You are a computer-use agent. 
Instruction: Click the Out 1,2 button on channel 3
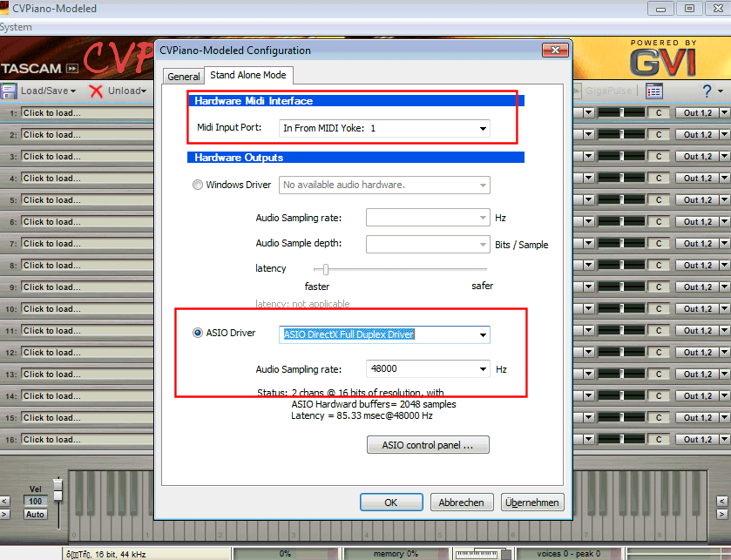pos(697,157)
